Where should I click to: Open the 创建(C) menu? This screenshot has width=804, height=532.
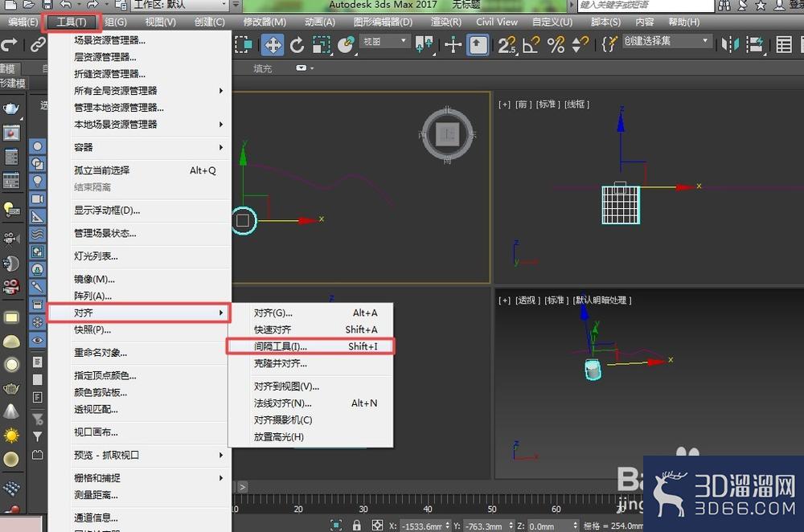tap(210, 22)
